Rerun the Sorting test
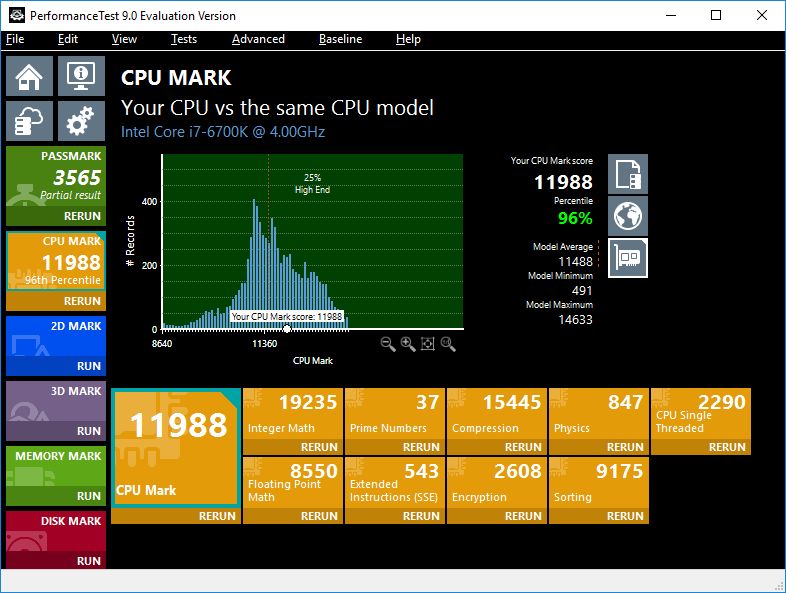This screenshot has height=593, width=786. 599,516
